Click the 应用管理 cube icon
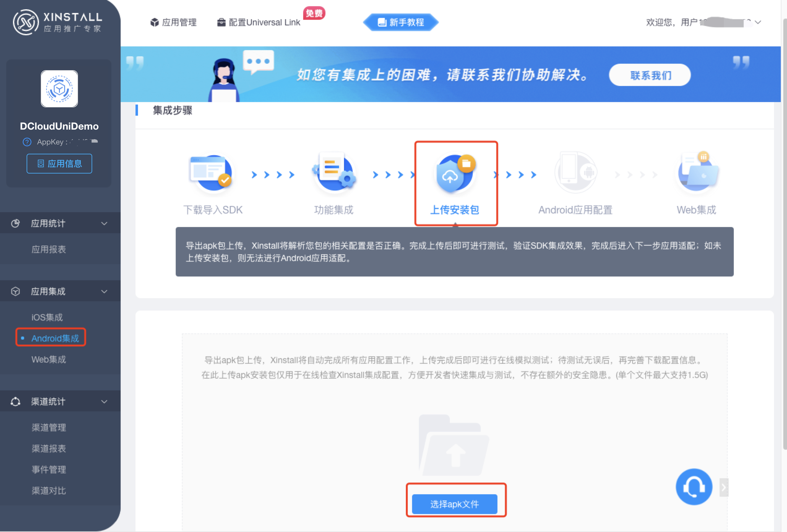This screenshot has width=787, height=532. tap(154, 22)
